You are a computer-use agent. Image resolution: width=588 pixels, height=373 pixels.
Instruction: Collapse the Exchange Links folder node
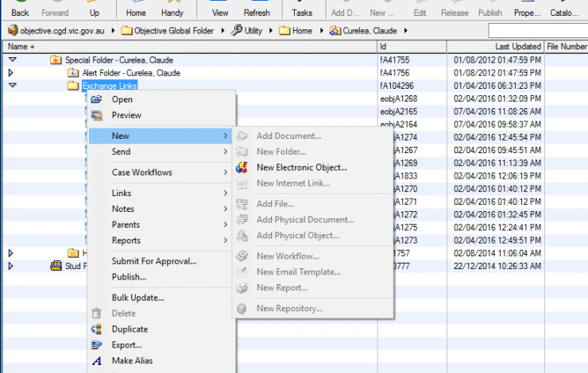[x=11, y=85]
